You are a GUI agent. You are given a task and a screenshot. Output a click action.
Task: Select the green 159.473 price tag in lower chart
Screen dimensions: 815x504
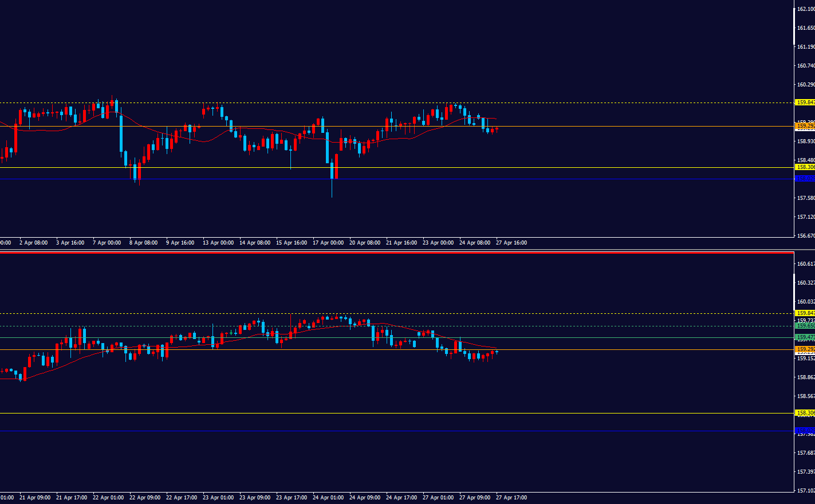pyautogui.click(x=805, y=337)
